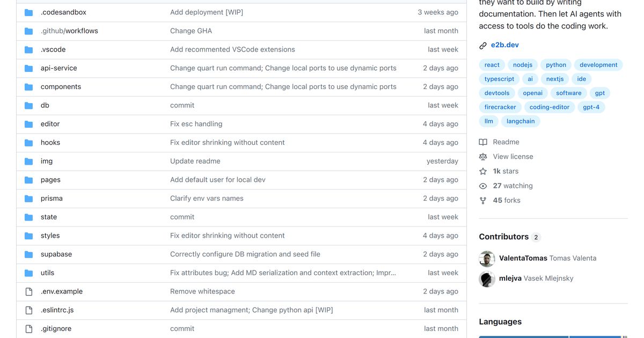Click the eye icon beside 27 watching
This screenshot has height=338, width=644.
click(484, 186)
